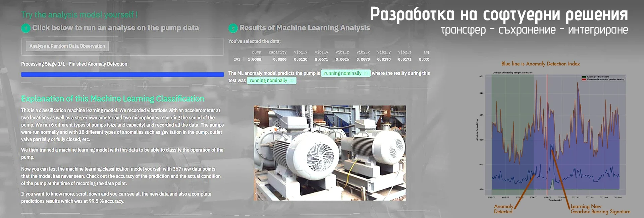
Task: Click the paragraph starting 'Now you can test'
Action: 121,176
